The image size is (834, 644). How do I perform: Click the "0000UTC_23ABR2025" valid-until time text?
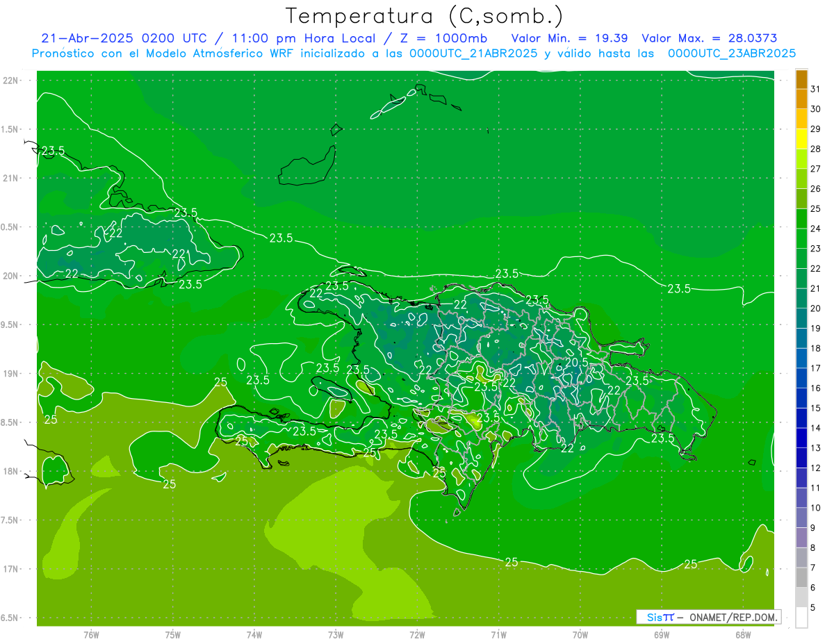pos(732,53)
